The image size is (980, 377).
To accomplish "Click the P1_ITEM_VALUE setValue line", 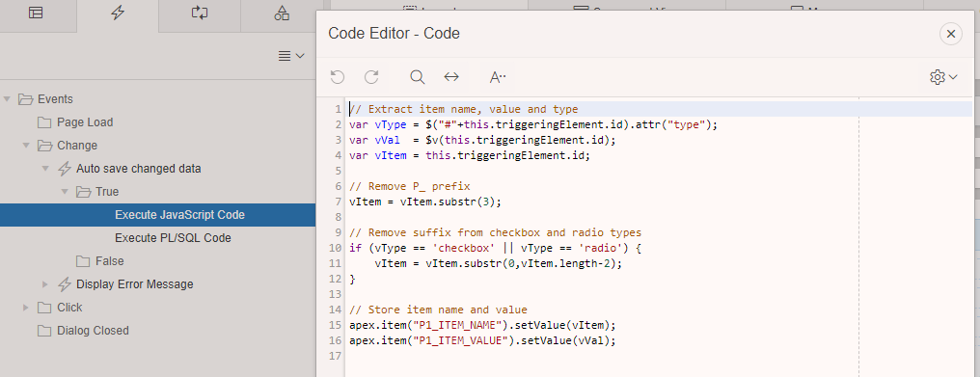I will pyautogui.click(x=482, y=340).
